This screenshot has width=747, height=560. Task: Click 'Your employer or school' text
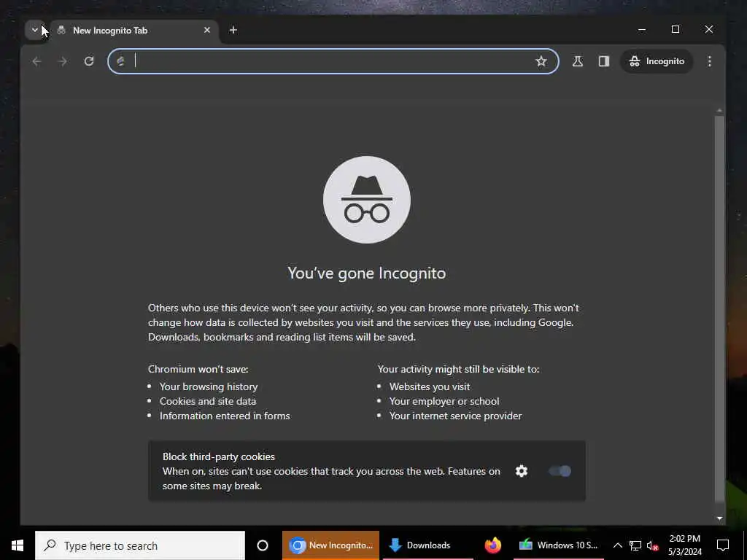(444, 401)
